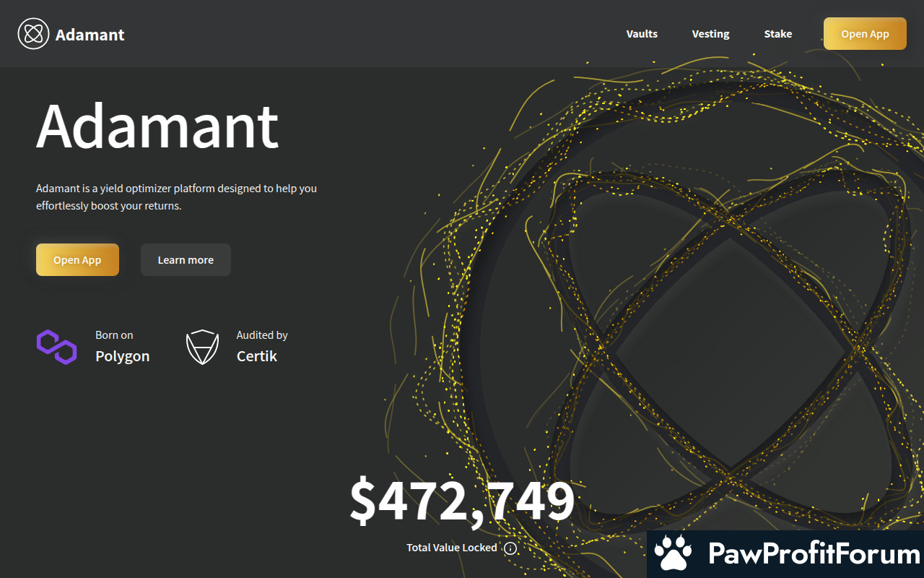Viewport: 924px width, 578px height.
Task: Click the white paw print icon
Action: 673,554
